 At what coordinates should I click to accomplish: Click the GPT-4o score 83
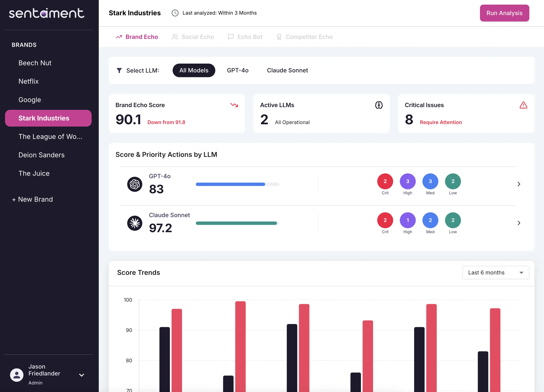[156, 189]
